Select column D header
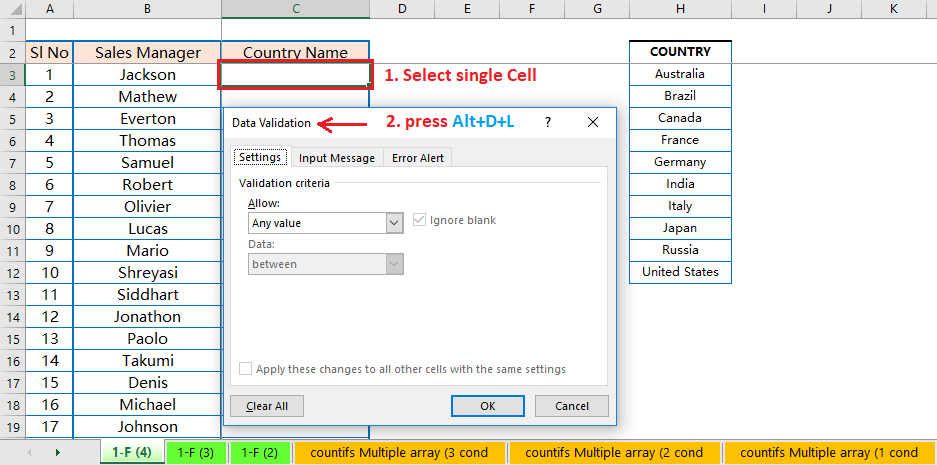937x465 pixels. 402,9
